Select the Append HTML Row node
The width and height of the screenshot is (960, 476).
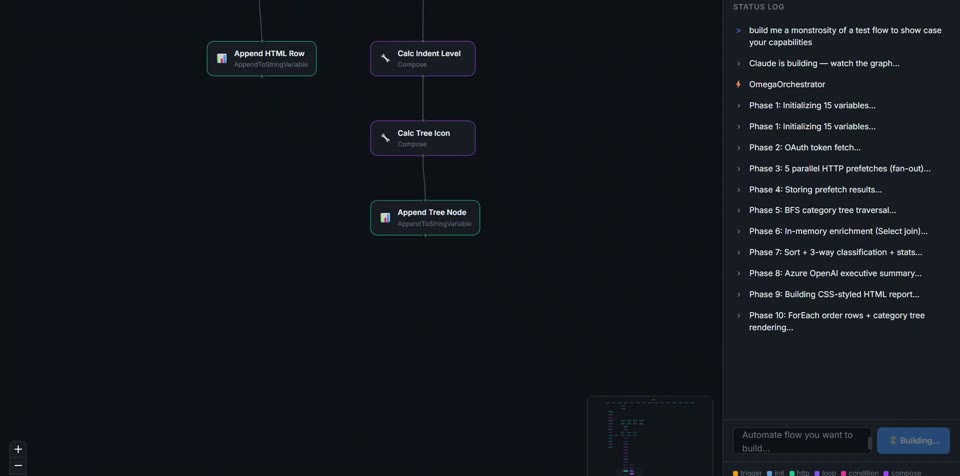coord(261,59)
